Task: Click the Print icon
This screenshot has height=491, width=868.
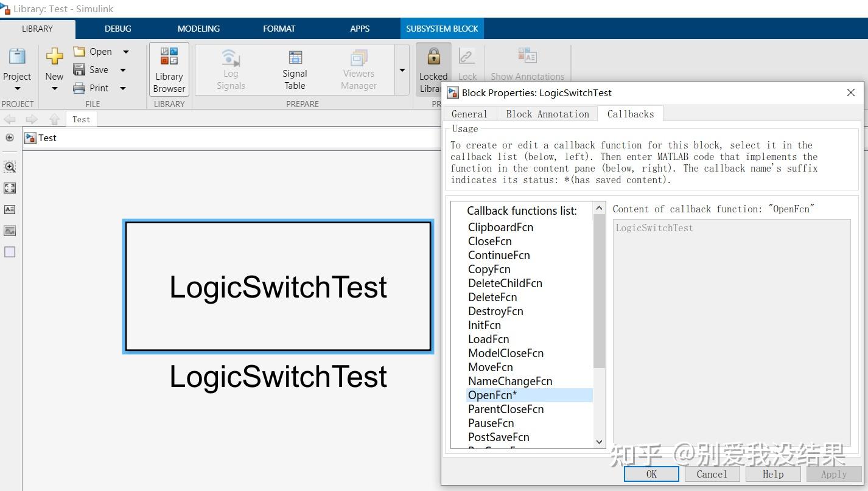Action: coord(79,88)
